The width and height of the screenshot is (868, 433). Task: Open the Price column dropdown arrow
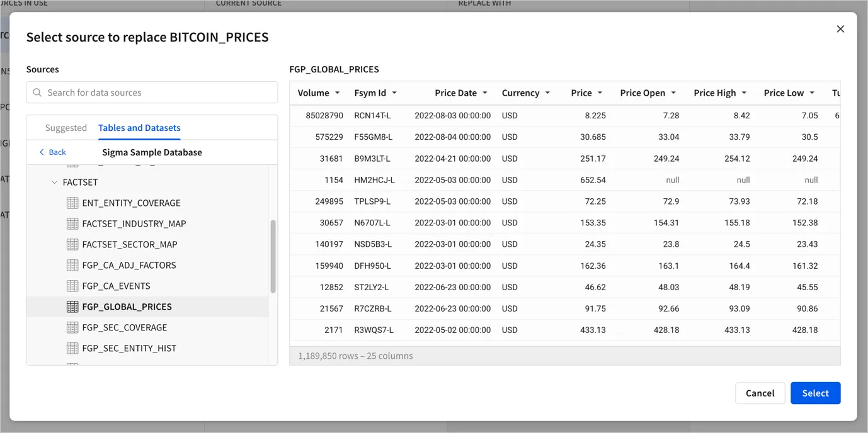point(600,93)
